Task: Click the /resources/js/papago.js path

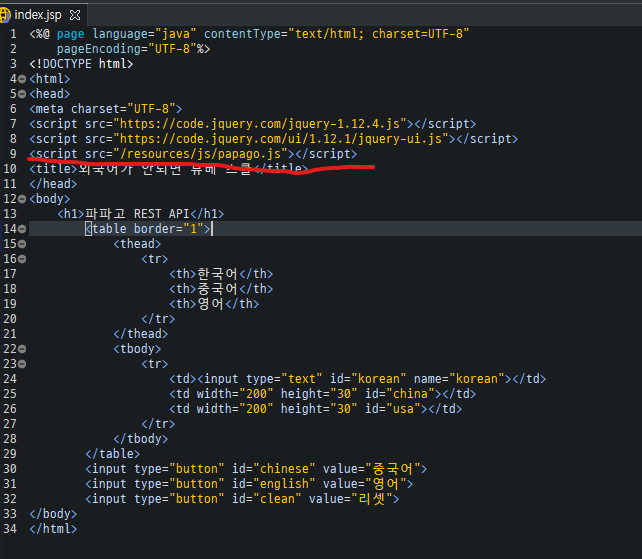Action: (201, 154)
